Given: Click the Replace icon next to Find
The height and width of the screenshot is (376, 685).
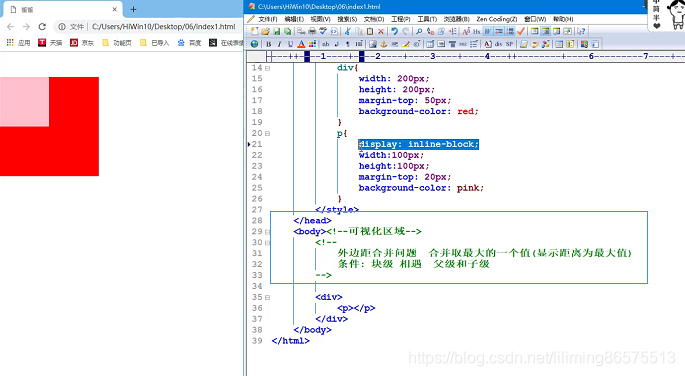Looking at the screenshot, I should click(x=430, y=31).
